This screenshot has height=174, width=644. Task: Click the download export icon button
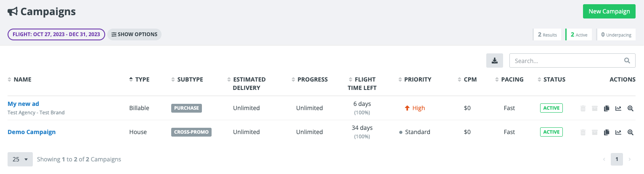click(x=495, y=61)
